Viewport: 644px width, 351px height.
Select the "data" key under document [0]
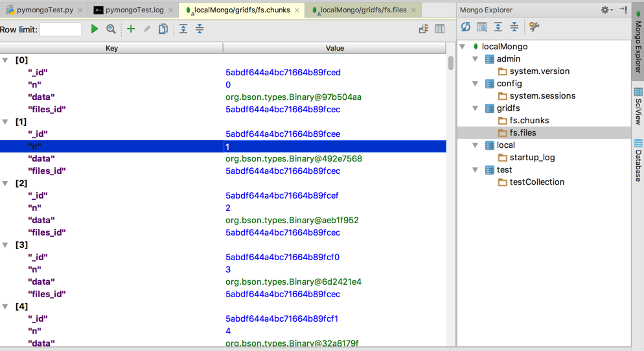click(x=41, y=97)
